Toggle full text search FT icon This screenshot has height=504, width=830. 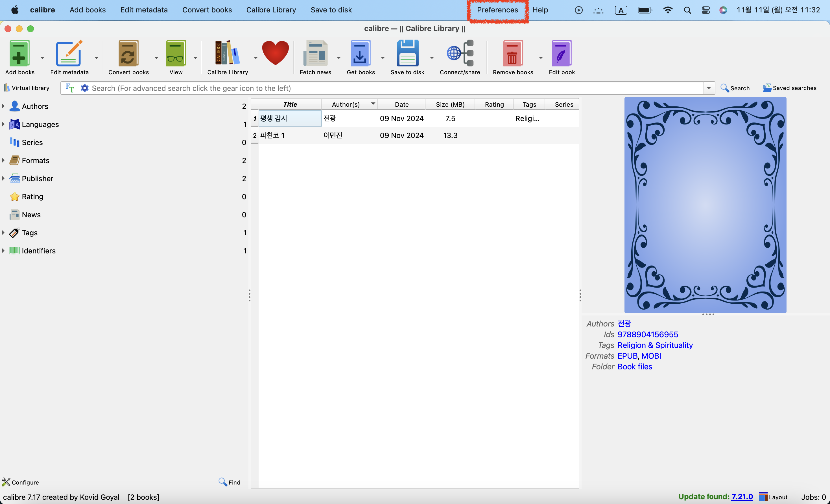(70, 88)
